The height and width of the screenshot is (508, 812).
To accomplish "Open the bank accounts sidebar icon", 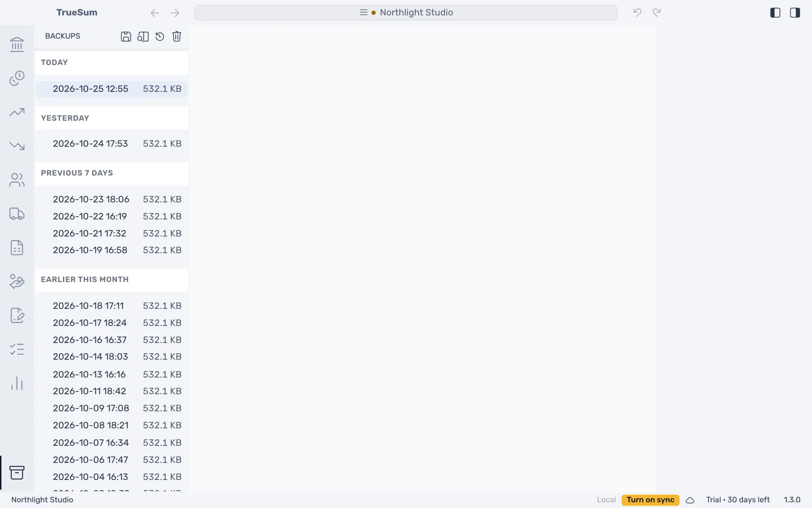I will tap(17, 44).
